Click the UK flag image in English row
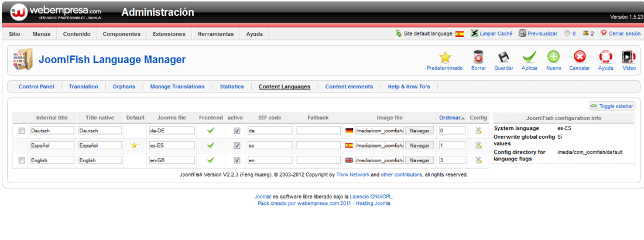This screenshot has width=644, height=240. tap(349, 160)
